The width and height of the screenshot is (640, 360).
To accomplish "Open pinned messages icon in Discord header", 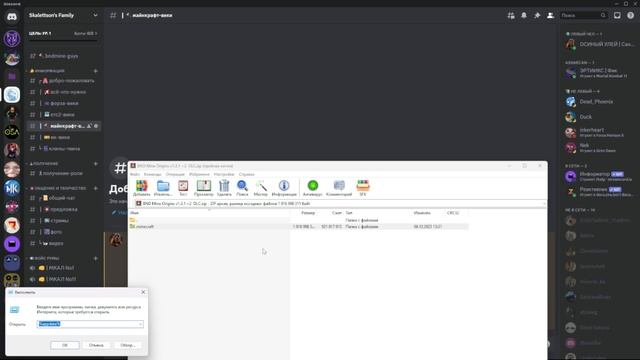I will 537,16.
